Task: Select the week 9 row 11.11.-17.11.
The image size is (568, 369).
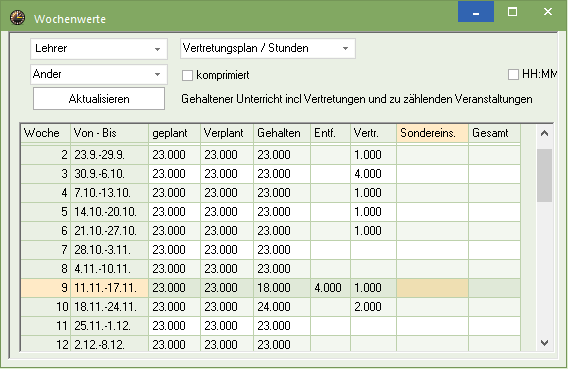Action: [x=271, y=288]
